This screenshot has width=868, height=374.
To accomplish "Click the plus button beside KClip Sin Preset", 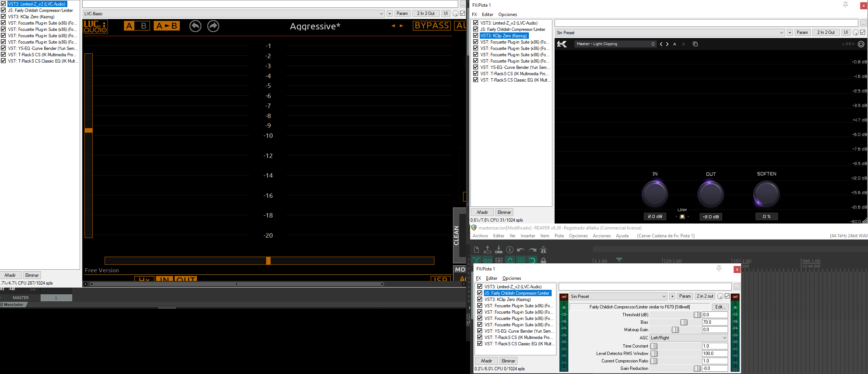I will click(789, 32).
